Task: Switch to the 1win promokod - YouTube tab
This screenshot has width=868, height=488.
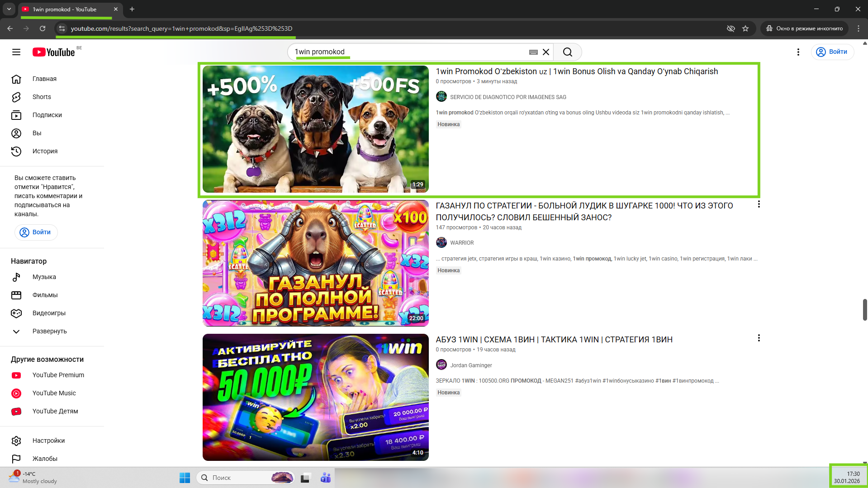Action: (71, 9)
